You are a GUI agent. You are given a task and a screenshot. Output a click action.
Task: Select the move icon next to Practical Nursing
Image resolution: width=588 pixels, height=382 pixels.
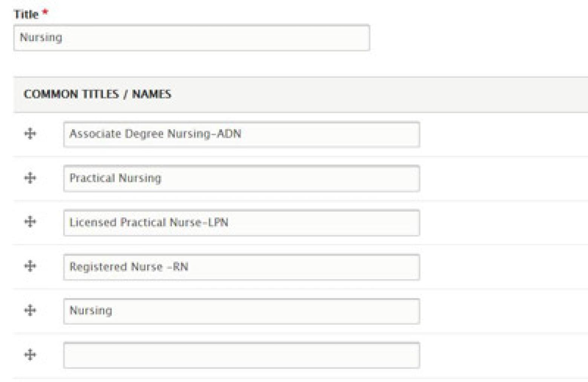click(x=30, y=178)
